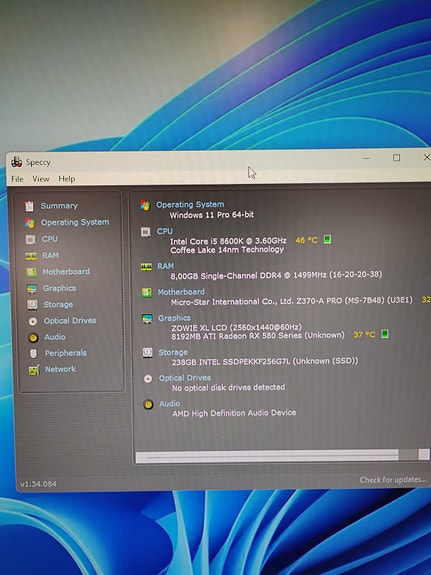Open the View menu
Image resolution: width=431 pixels, height=575 pixels.
(41, 179)
